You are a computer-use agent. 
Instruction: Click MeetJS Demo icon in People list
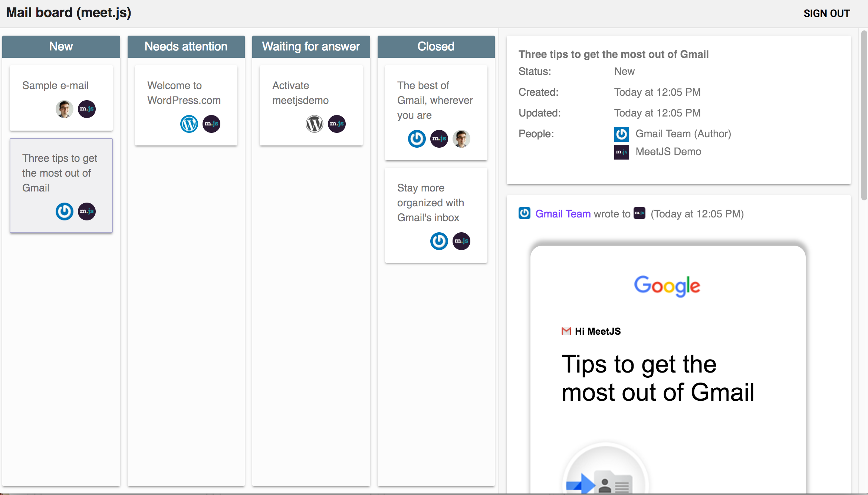pos(621,152)
